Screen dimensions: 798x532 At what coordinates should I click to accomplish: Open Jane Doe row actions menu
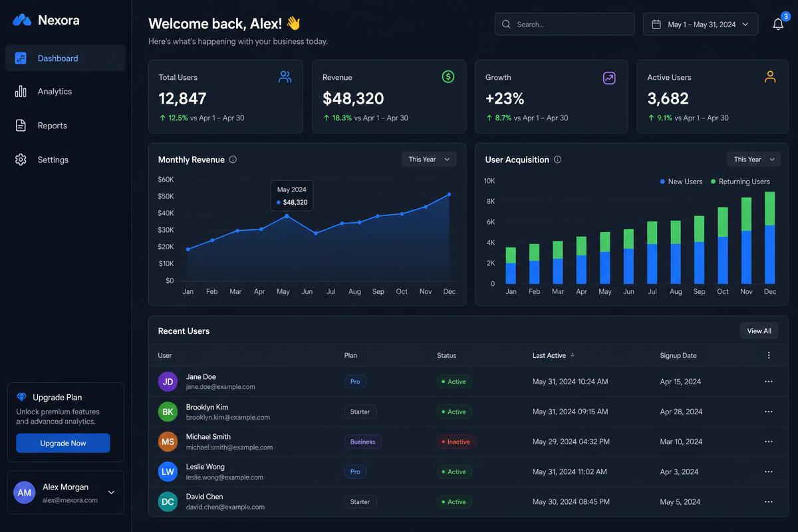769,382
